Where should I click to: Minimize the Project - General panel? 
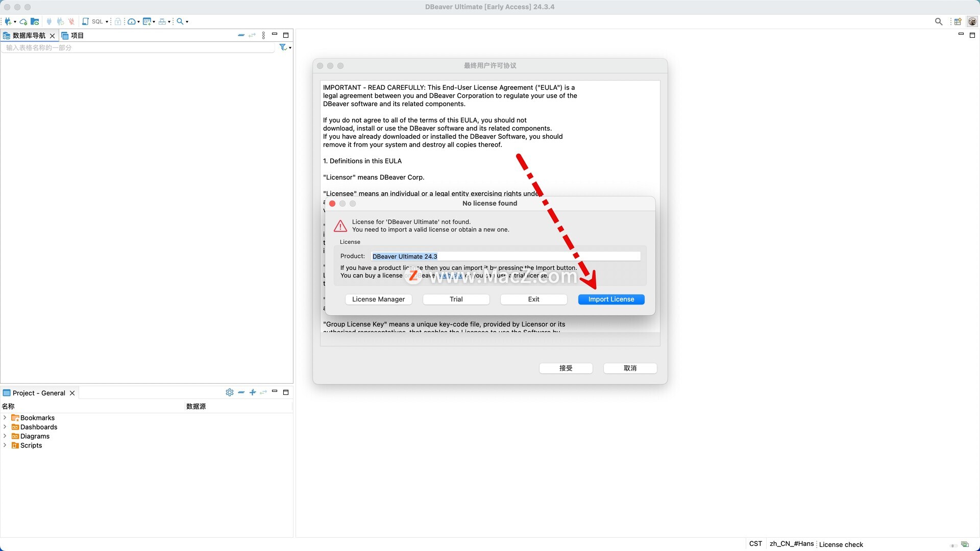(x=275, y=391)
